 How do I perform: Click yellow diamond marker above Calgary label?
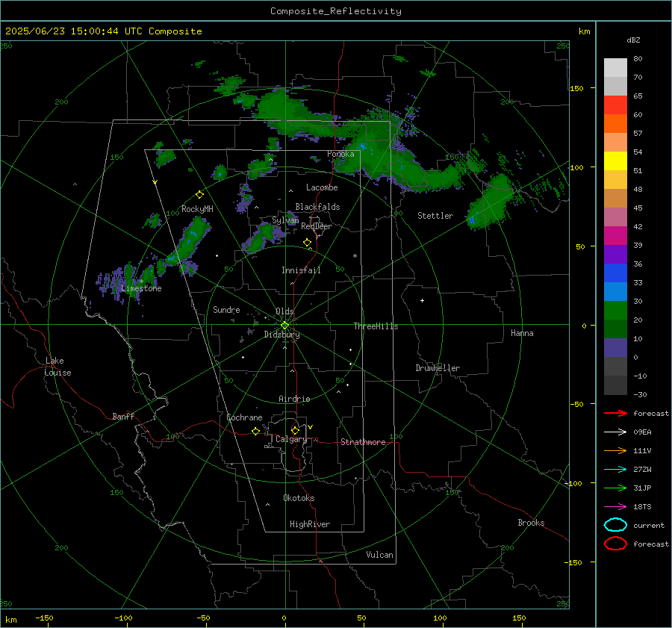click(295, 430)
